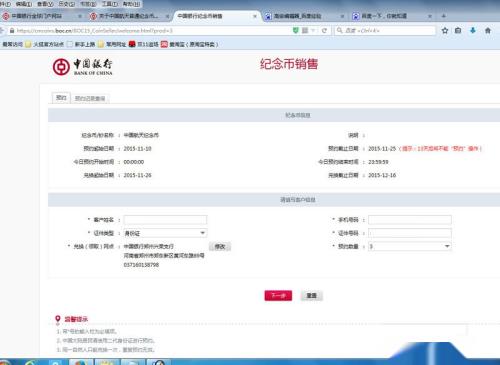This screenshot has height=365, width=500.
Task: Click the 新手上路 bookmark
Action: point(81,44)
